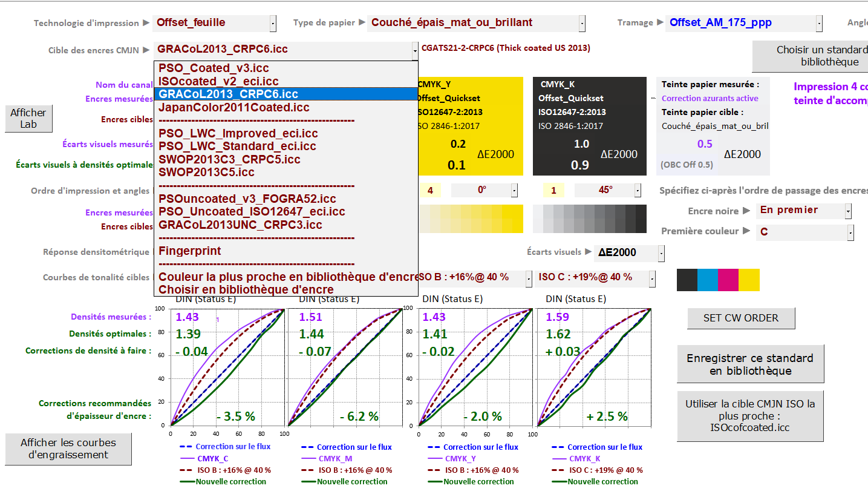Viewport: 868px width, 497px height.
Task: Click the cyan color swatch in print order
Action: 708,280
